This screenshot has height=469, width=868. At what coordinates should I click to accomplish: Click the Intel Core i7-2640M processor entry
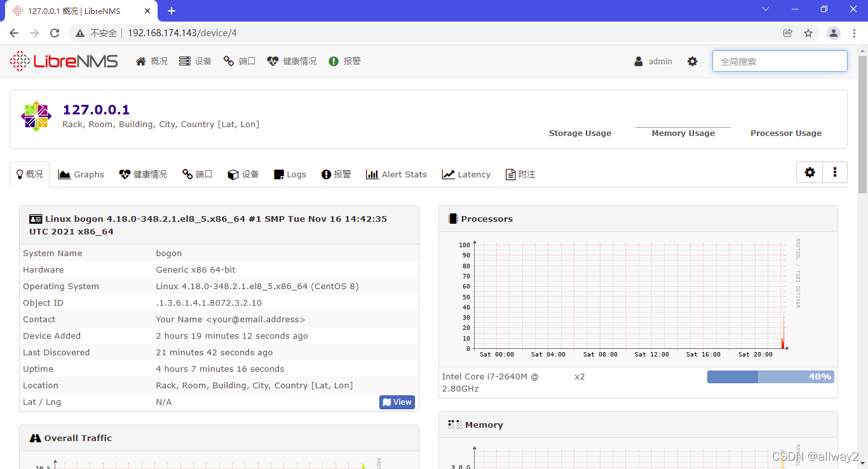[490, 383]
